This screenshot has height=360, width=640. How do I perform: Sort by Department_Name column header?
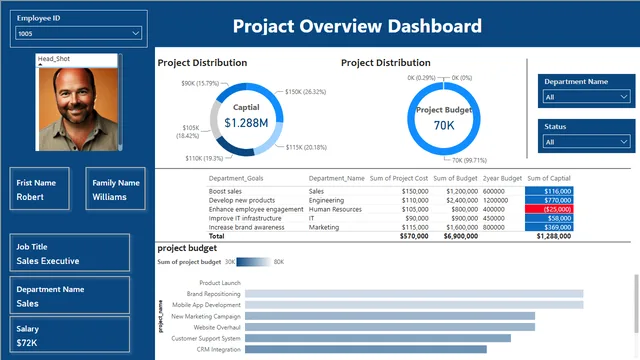point(336,178)
